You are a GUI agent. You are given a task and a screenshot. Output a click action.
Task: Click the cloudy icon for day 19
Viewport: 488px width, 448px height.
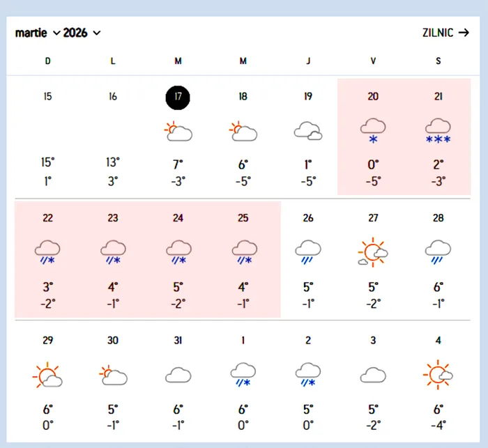(x=307, y=130)
